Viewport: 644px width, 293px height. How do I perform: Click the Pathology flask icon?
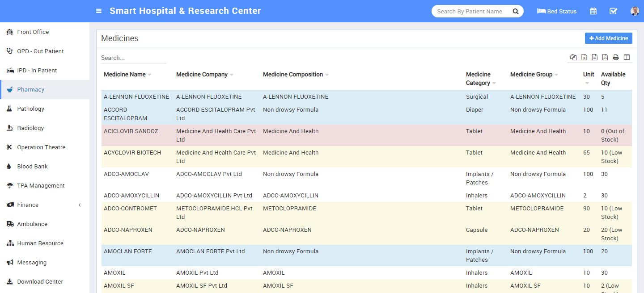coord(9,109)
